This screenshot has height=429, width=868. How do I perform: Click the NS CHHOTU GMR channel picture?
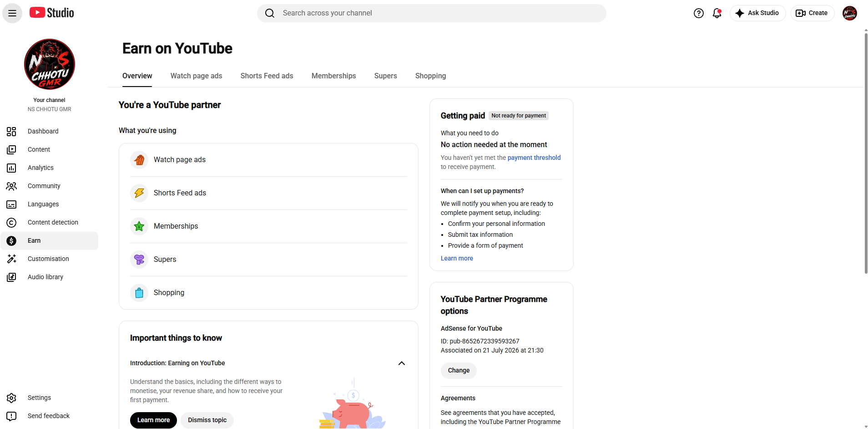(50, 64)
